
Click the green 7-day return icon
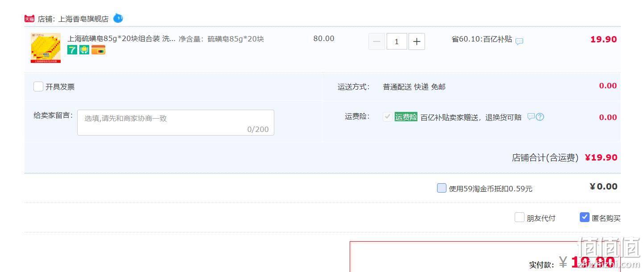(x=72, y=50)
